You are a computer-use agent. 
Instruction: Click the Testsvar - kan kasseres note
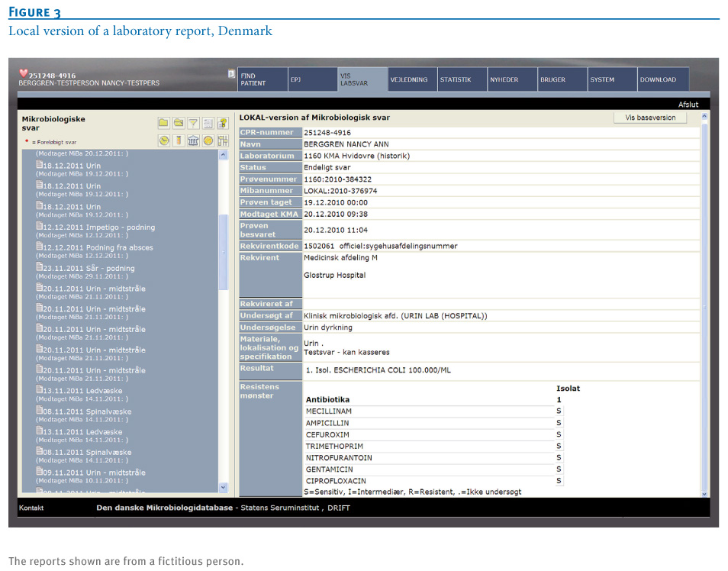click(346, 352)
